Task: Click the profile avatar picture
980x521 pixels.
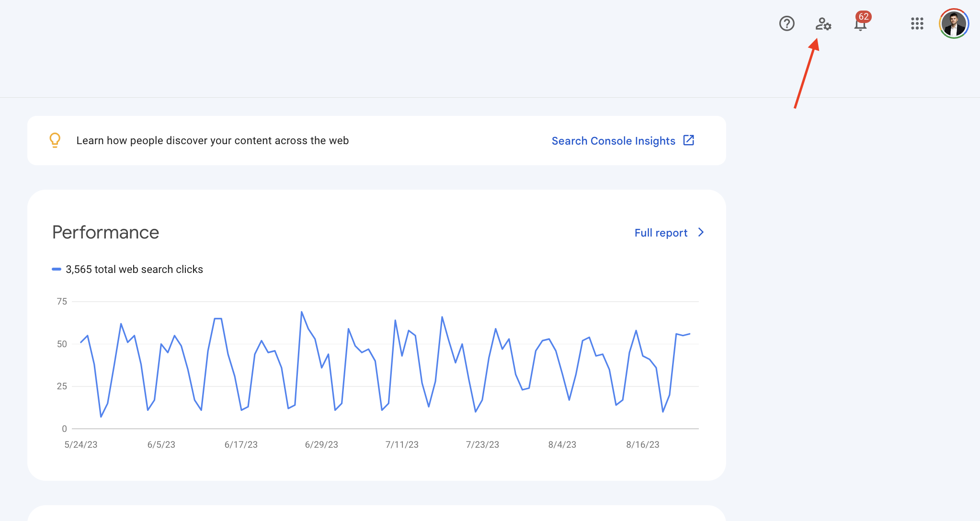Action: click(954, 23)
